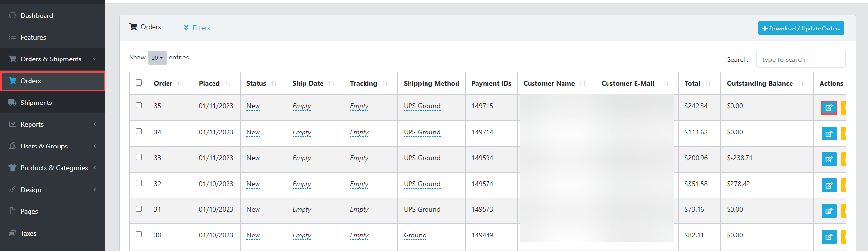Click the edit icon for order 34
This screenshot has width=868, height=251.
(x=829, y=133)
